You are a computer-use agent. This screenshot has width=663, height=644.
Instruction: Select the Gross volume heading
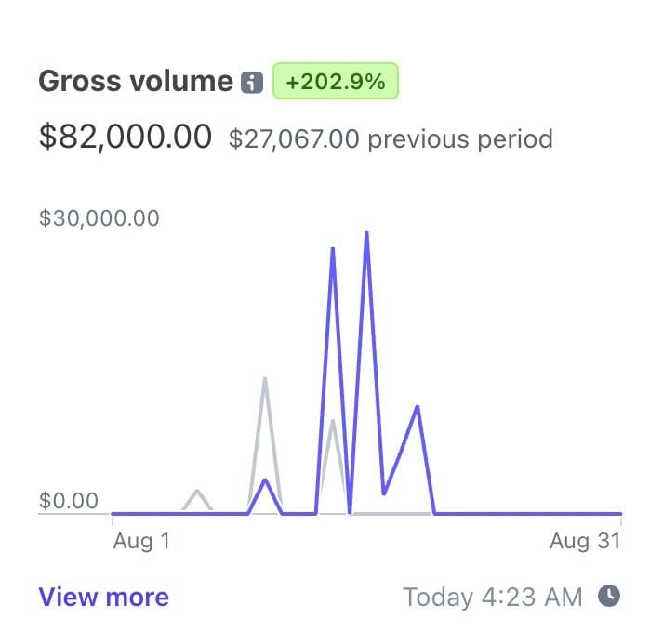tap(135, 82)
